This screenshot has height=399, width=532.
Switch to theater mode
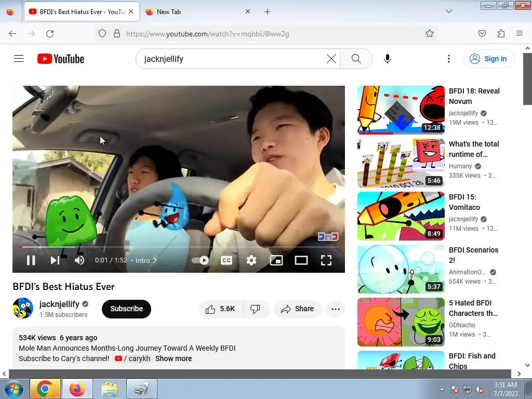pos(301,260)
